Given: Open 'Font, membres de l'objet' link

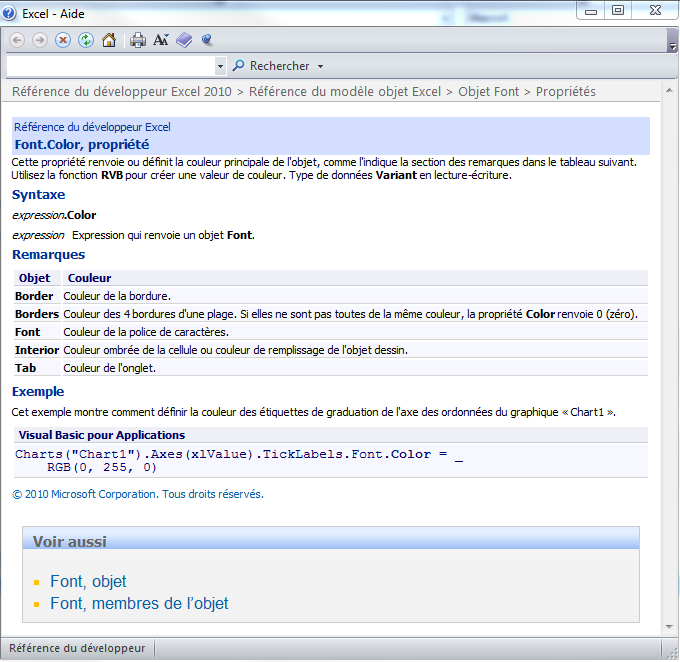Looking at the screenshot, I should pos(139,603).
